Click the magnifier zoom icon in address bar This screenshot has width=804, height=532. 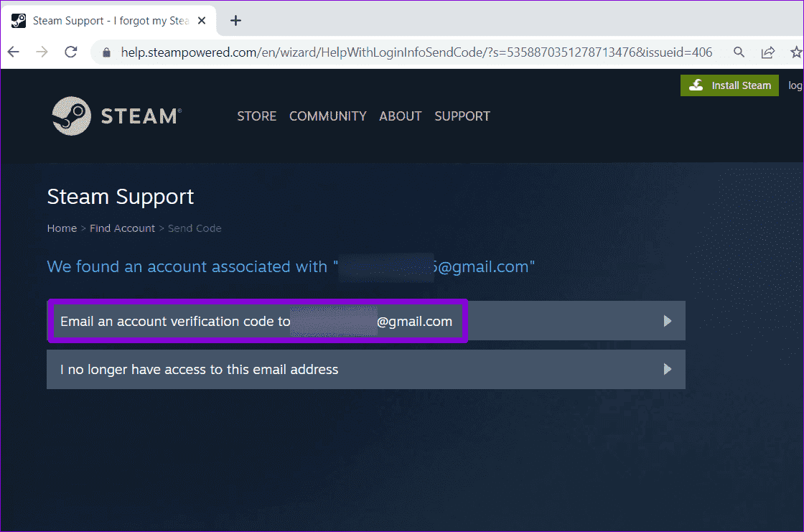(x=739, y=52)
